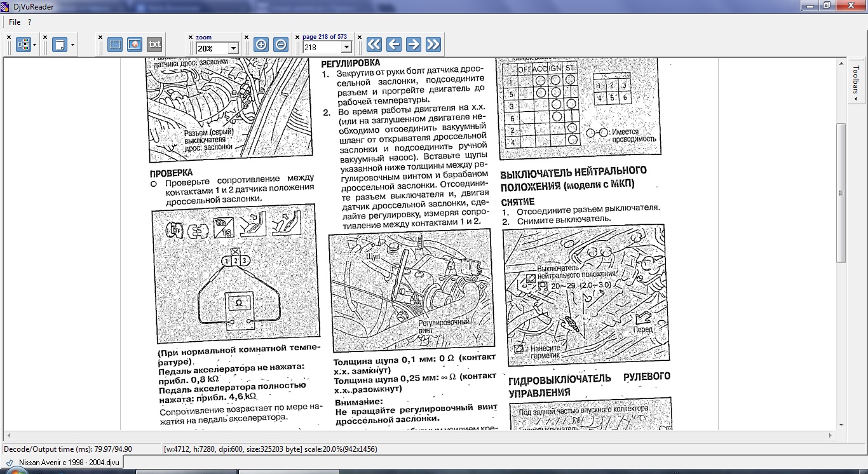Close the selection tools toolbar band
The image size is (868, 474).
pos(100,37)
